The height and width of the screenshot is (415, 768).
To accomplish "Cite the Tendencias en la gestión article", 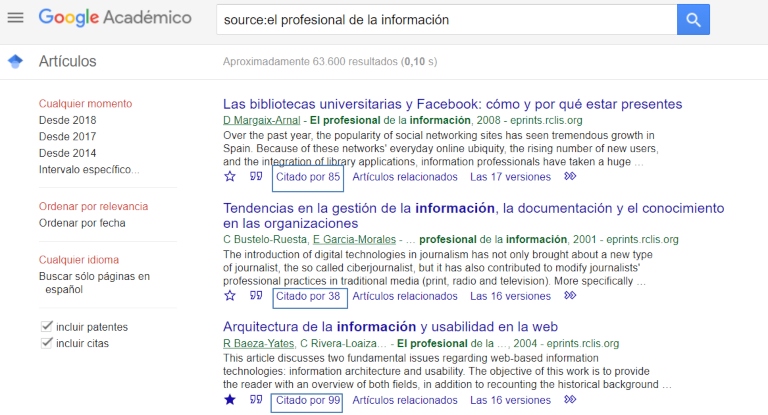I will tap(256, 295).
